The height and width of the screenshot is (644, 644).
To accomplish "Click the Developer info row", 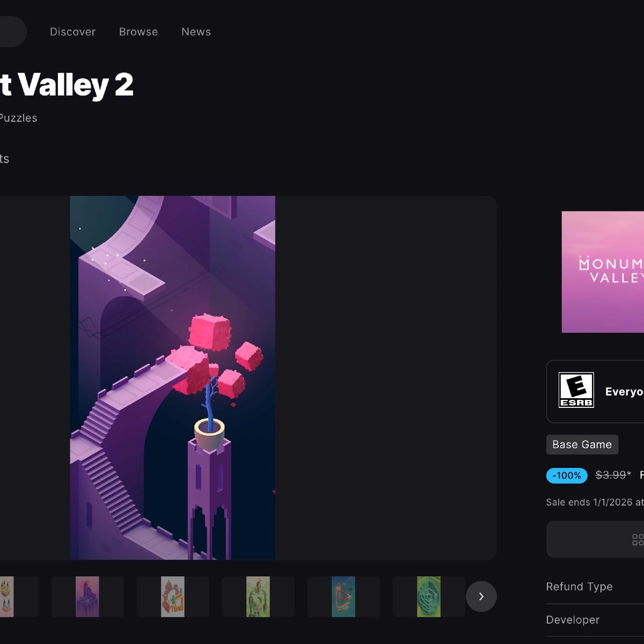I will tap(595, 620).
